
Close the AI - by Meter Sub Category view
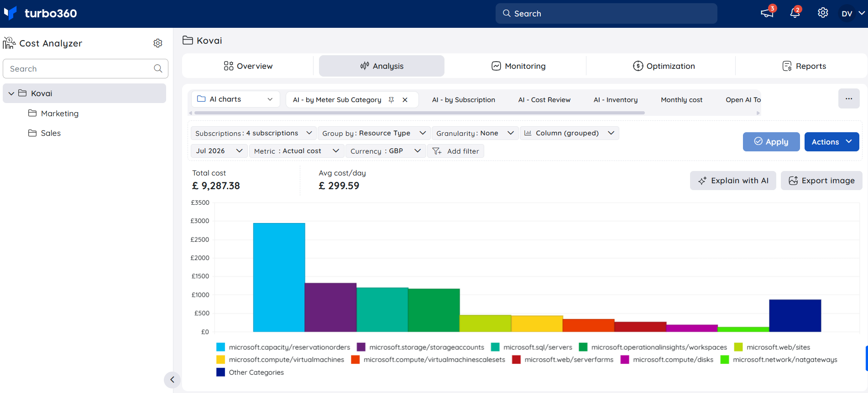(x=405, y=100)
